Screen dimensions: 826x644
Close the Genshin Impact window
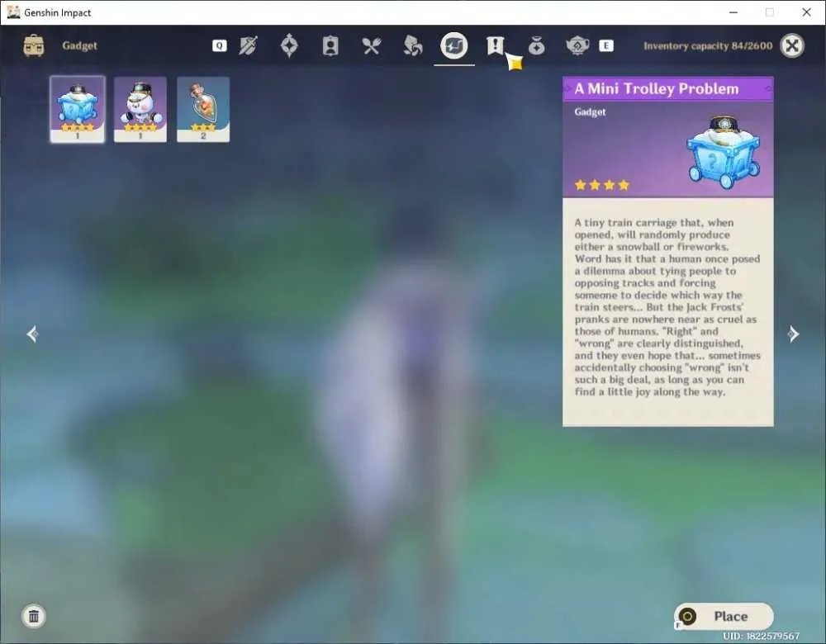(806, 12)
